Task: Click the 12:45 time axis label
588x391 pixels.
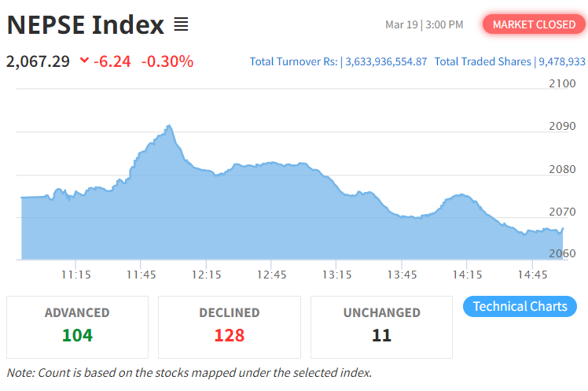Action: point(271,274)
